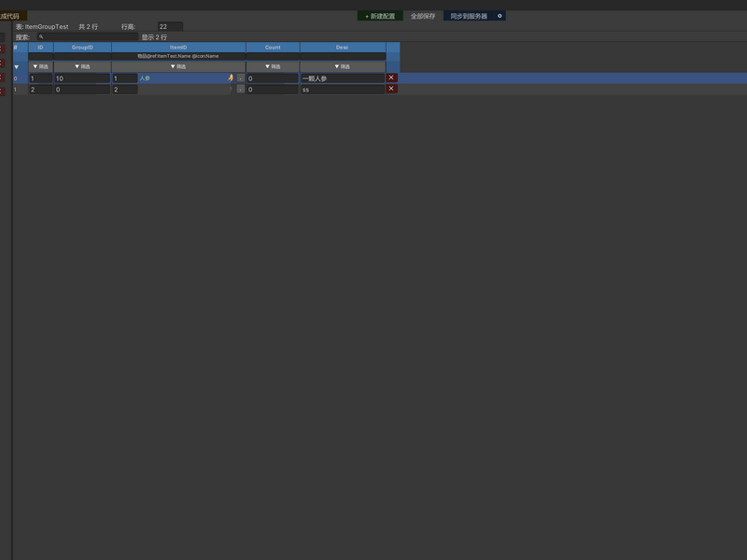Edit ItemID number field in row 1
This screenshot has width=747, height=560.
point(125,90)
